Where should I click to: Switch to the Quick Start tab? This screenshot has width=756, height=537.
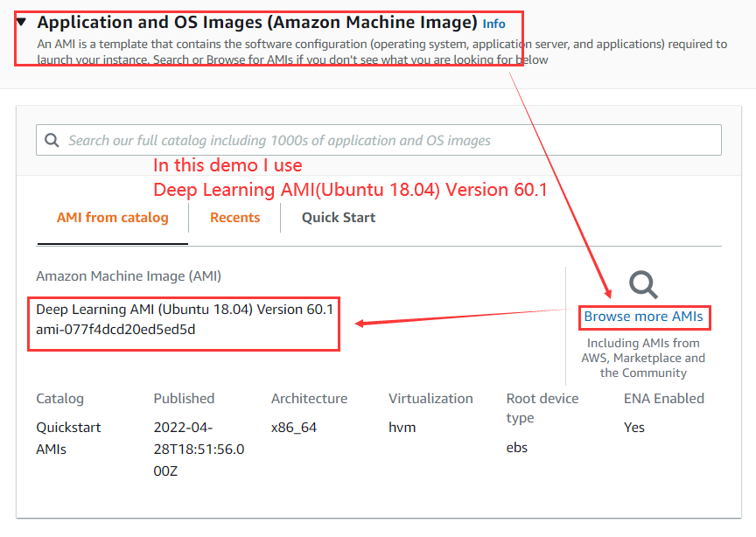pos(339,218)
